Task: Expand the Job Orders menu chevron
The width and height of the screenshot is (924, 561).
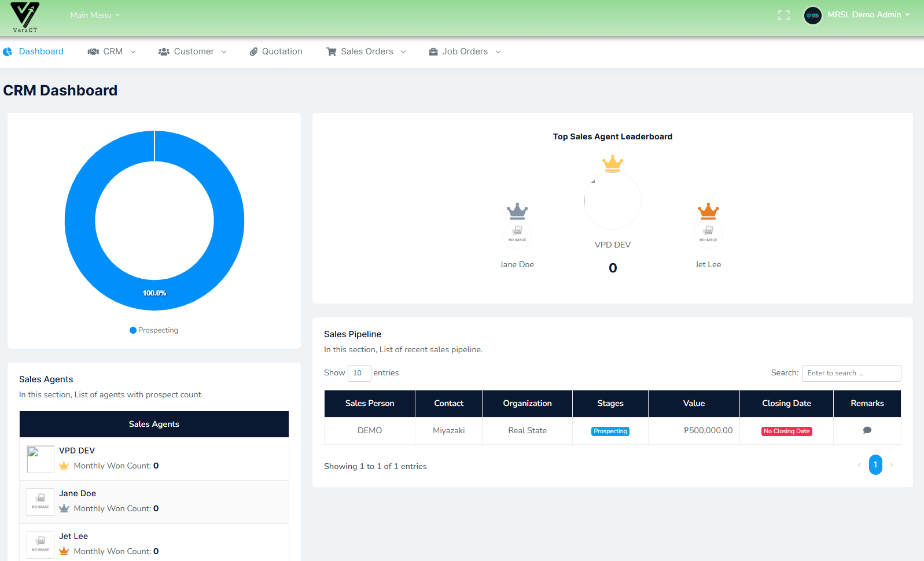Action: pyautogui.click(x=498, y=51)
